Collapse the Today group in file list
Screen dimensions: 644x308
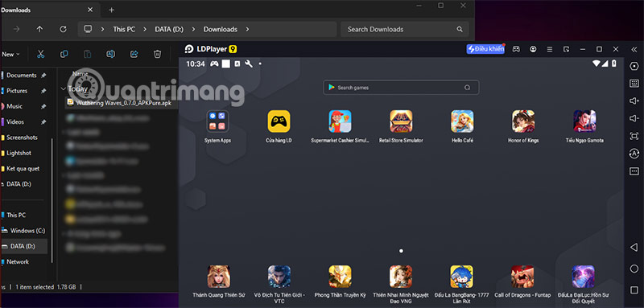point(64,88)
